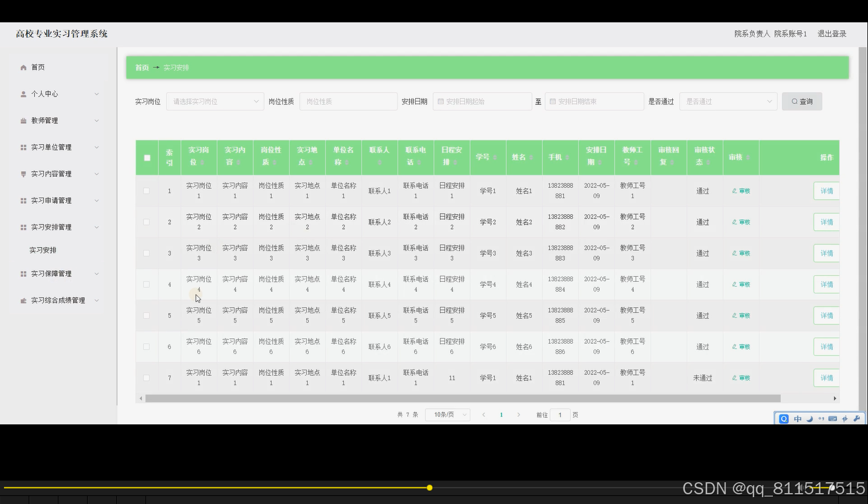Click 院系账号1 account name in header
The width and height of the screenshot is (868, 504).
coord(791,34)
